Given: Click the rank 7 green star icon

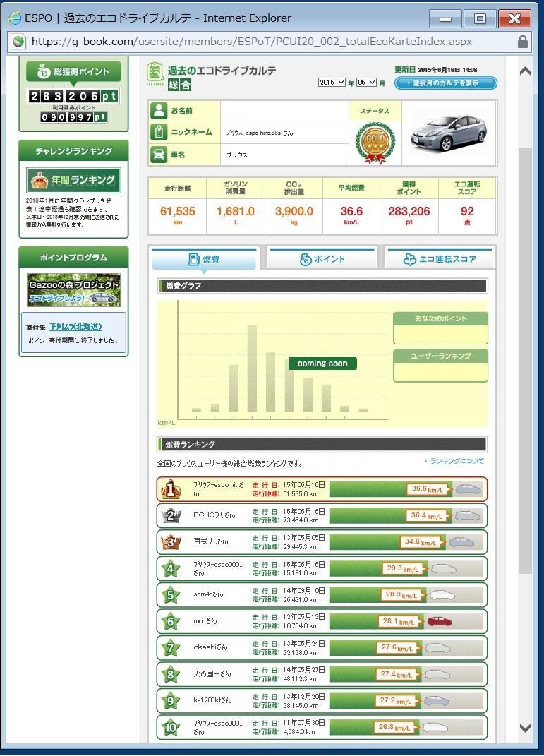Looking at the screenshot, I should point(171,648).
